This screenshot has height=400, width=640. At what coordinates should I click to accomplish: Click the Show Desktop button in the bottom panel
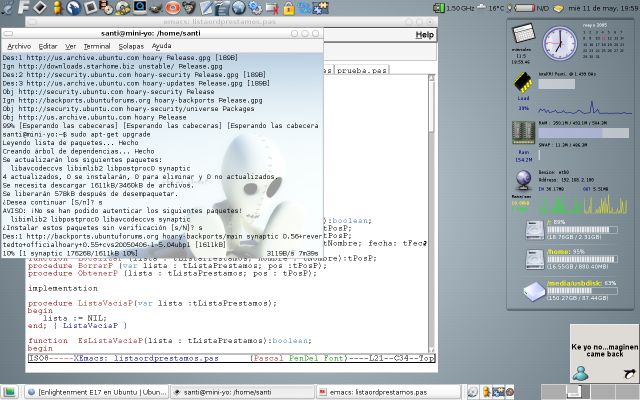coord(10,392)
